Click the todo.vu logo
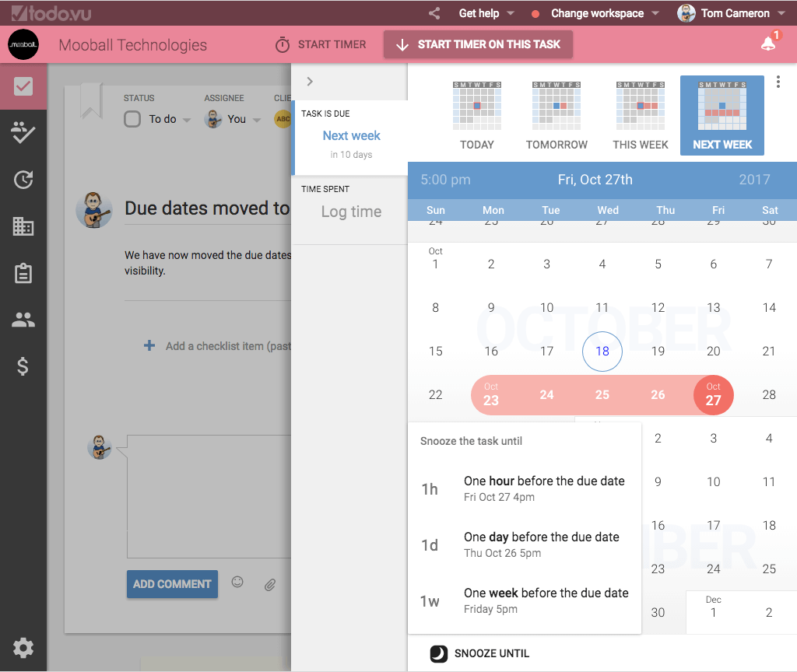The image size is (797, 672). pyautogui.click(x=51, y=13)
